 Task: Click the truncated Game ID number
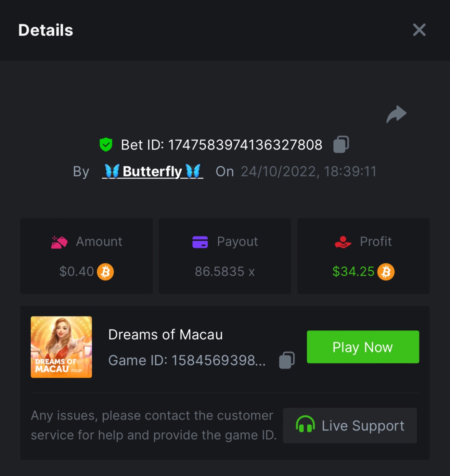(x=218, y=360)
